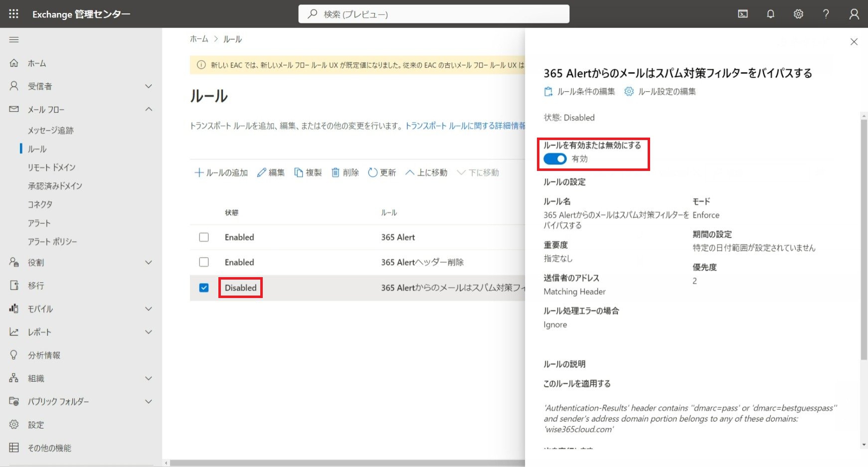The image size is (868, 467).
Task: Collapse navigation with hamburger icon
Action: tap(14, 40)
